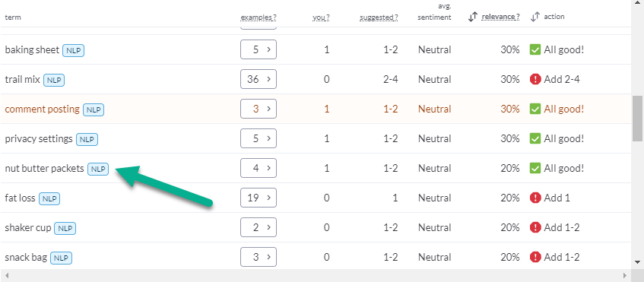
Task: Expand the 36 examples for trail mix
Action: tap(259, 79)
